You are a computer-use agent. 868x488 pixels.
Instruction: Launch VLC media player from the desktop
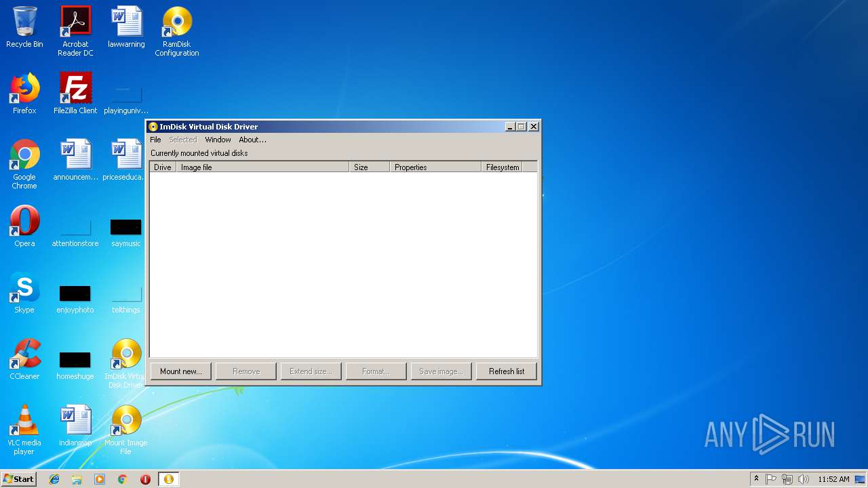click(x=24, y=430)
